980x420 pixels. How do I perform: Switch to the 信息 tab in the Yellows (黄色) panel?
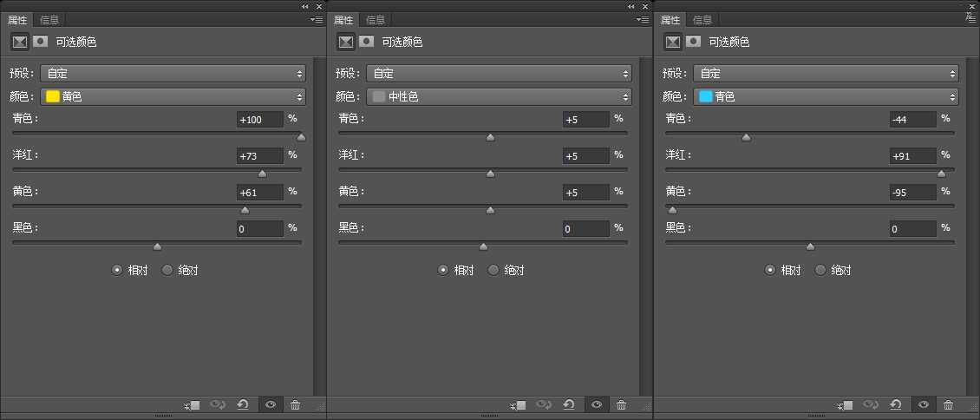[x=49, y=20]
